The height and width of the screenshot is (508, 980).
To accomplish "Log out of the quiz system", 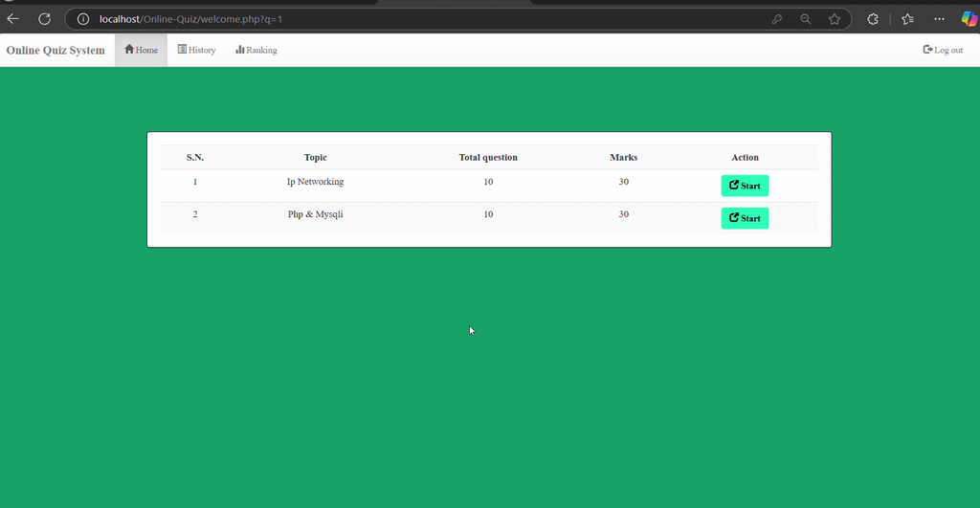I will pyautogui.click(x=943, y=50).
